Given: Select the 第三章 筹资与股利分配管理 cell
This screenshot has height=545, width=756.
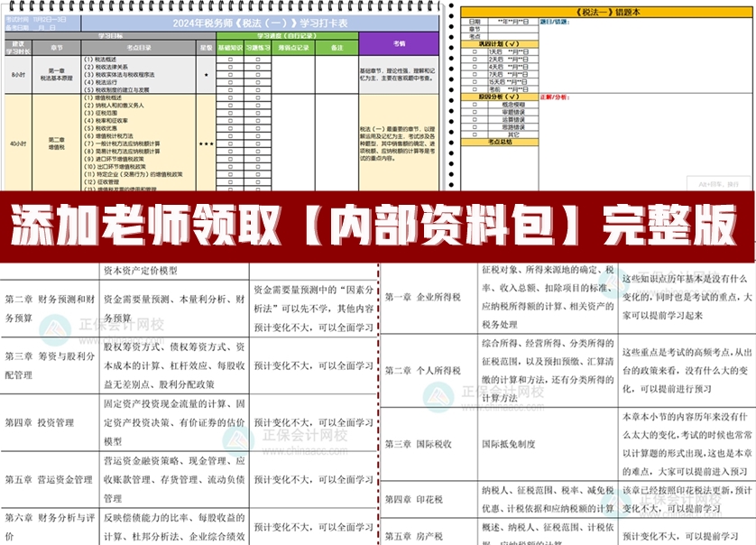Looking at the screenshot, I should pyautogui.click(x=50, y=365).
